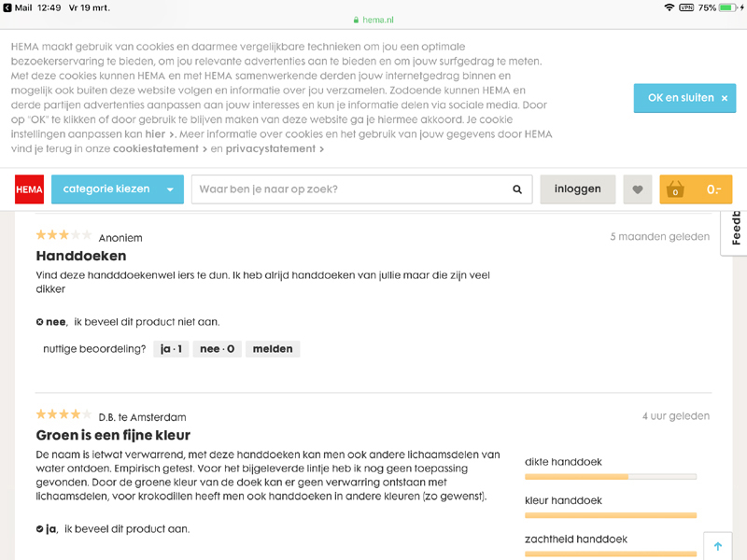Open the cookie settings hier link
The width and height of the screenshot is (747, 560).
tap(155, 134)
